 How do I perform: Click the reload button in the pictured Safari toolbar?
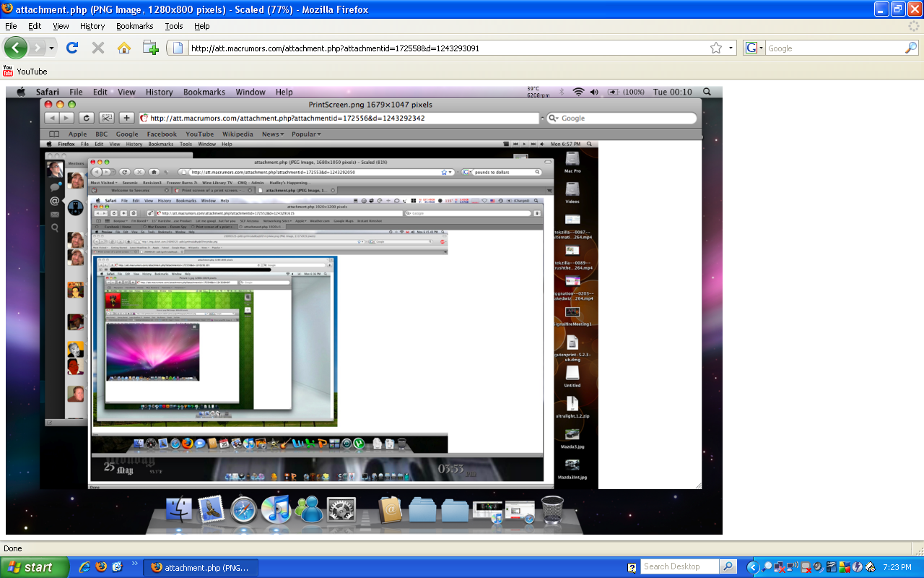pos(87,118)
